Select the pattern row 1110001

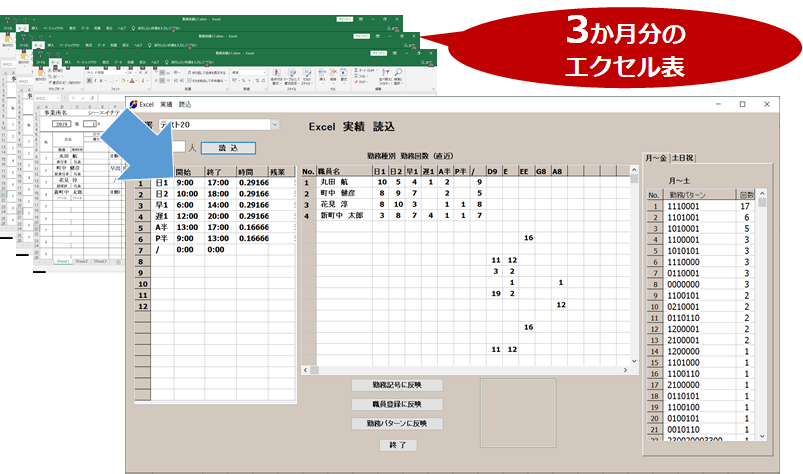(701, 206)
